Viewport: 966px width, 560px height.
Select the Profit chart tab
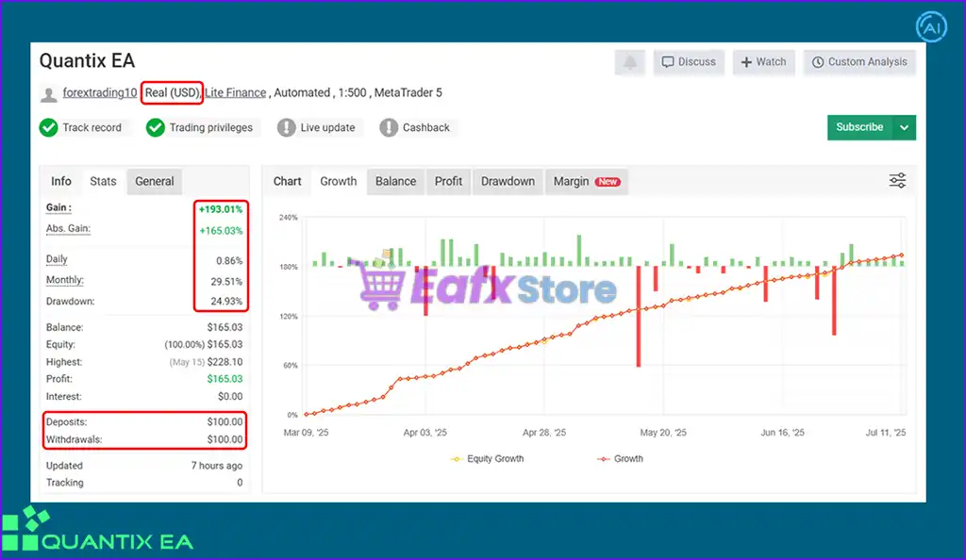point(448,182)
